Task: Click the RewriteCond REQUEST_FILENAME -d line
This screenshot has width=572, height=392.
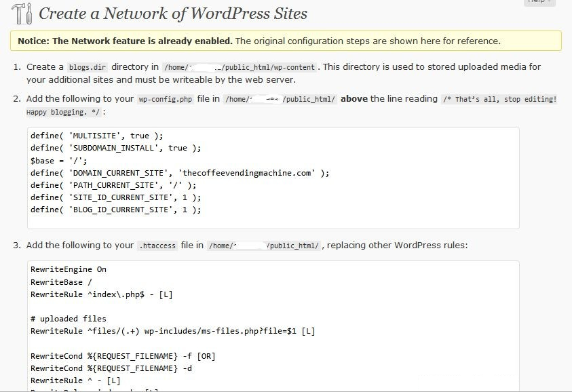Action: pos(111,368)
